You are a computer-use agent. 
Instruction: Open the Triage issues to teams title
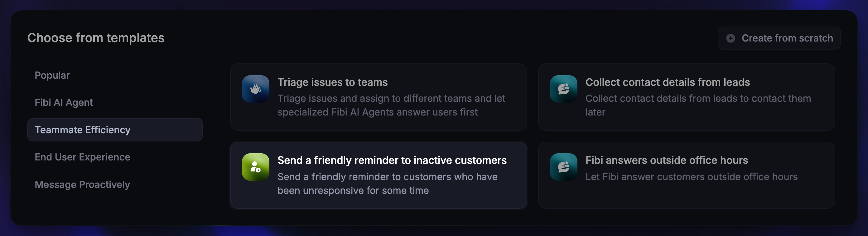point(333,82)
